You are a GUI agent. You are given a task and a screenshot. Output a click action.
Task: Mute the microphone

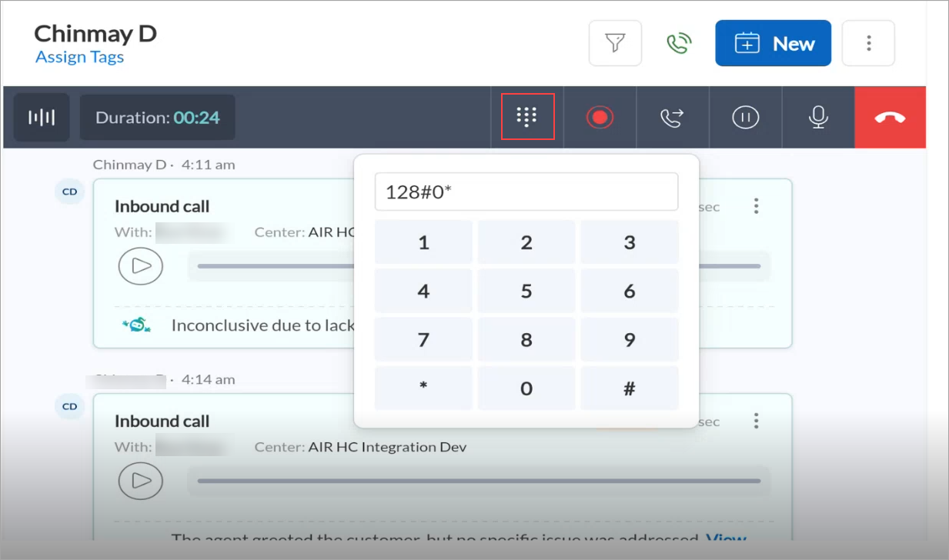818,118
